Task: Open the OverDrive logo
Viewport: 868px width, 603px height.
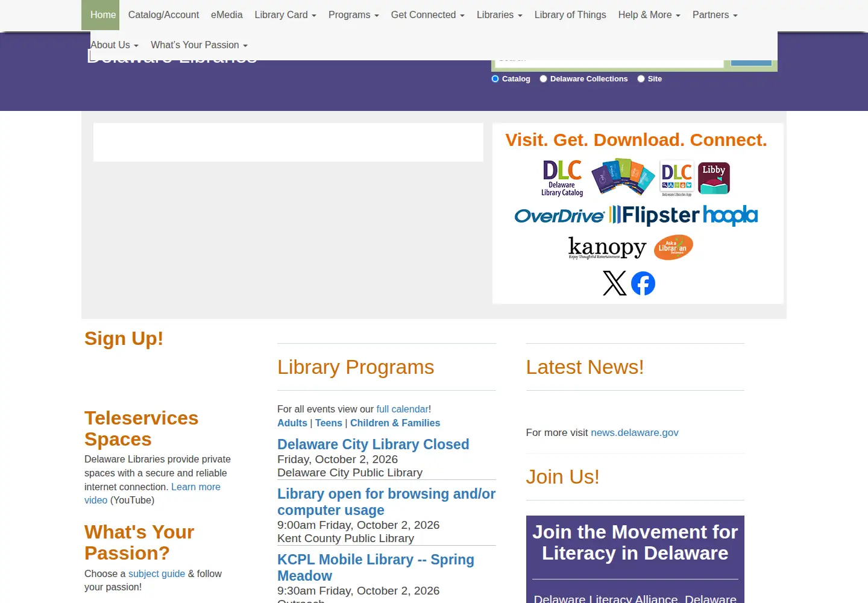Action: coord(559,216)
